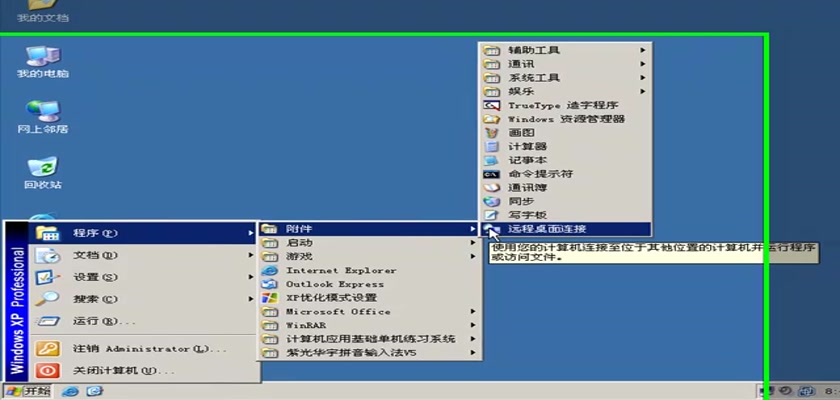Click the 写字板 wordpad icon
The width and height of the screenshot is (840, 400).
click(x=491, y=215)
